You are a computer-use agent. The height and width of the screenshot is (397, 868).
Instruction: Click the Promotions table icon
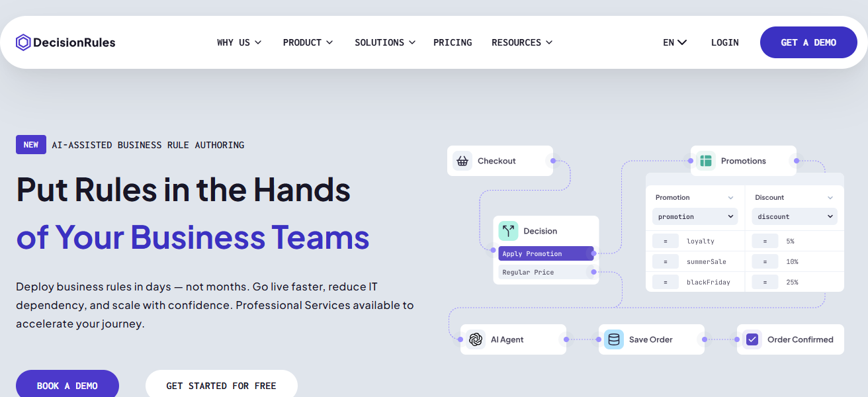(706, 161)
